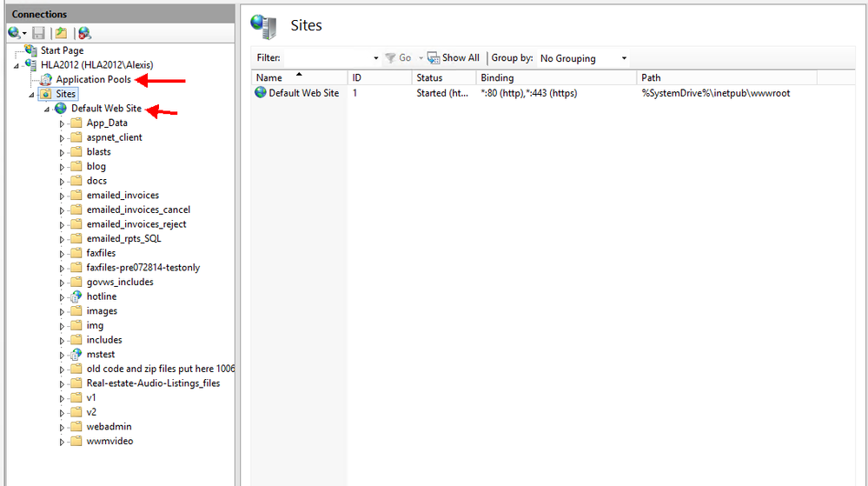This screenshot has width=868, height=486.
Task: Sort the list by the Binding column header
Action: tap(497, 77)
